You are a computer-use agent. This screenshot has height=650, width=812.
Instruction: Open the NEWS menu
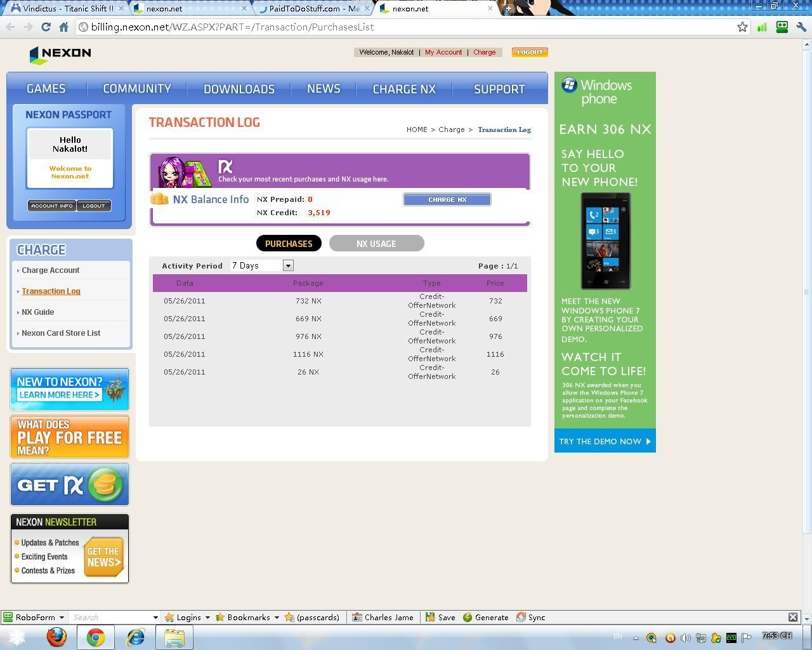tap(324, 89)
